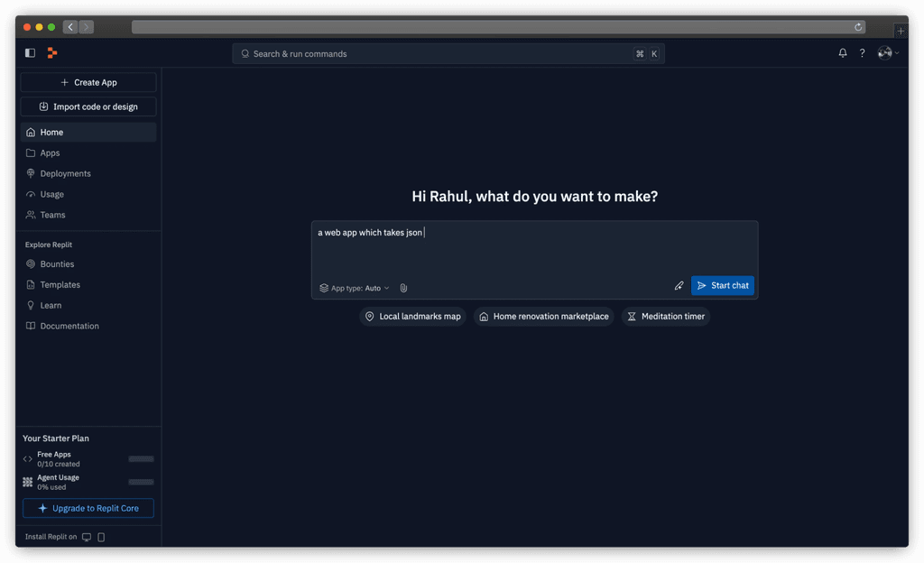Open Apps from the sidebar
Viewport: 924px width, 563px height.
click(x=30, y=152)
